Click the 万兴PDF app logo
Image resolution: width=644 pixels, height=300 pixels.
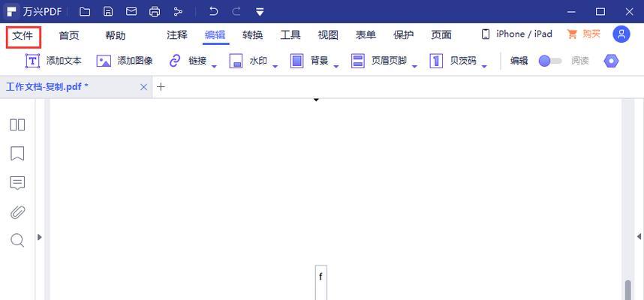coord(12,11)
